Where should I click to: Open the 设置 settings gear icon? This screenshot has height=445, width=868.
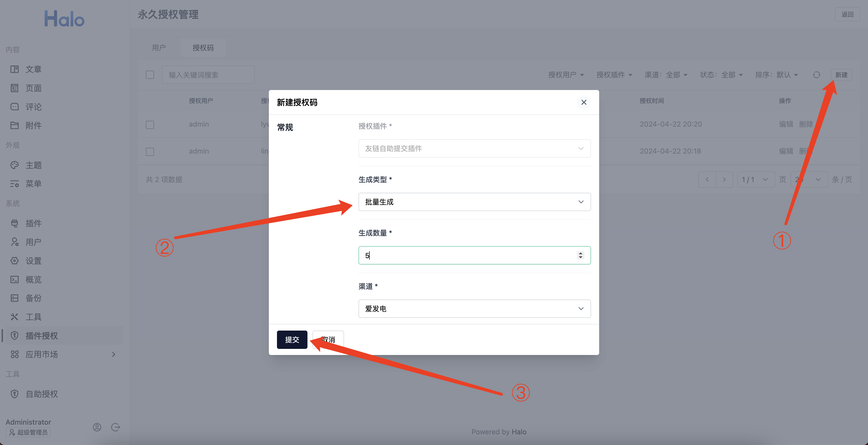tap(14, 261)
